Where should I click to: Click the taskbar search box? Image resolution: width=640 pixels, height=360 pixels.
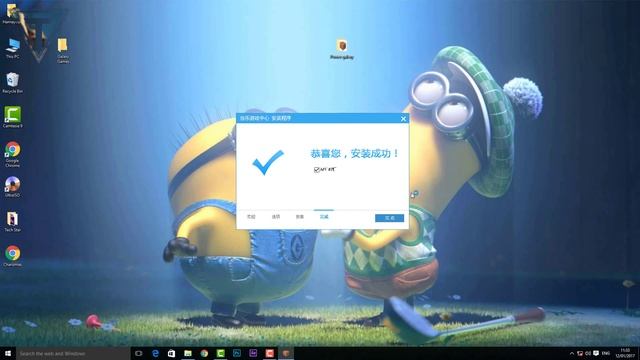pos(73,353)
